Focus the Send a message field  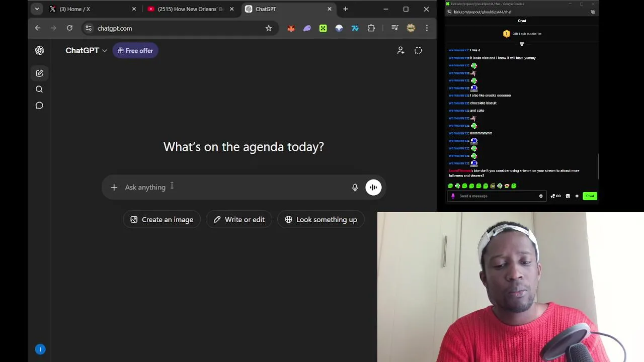497,196
